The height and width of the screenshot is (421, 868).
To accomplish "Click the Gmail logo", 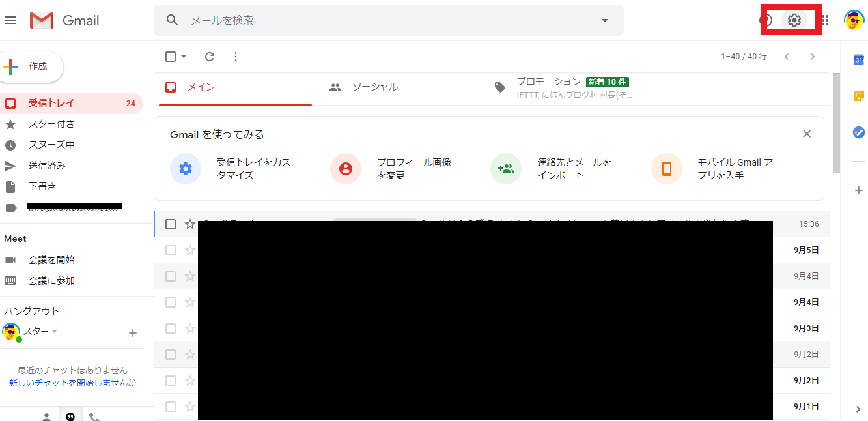I will 64,20.
